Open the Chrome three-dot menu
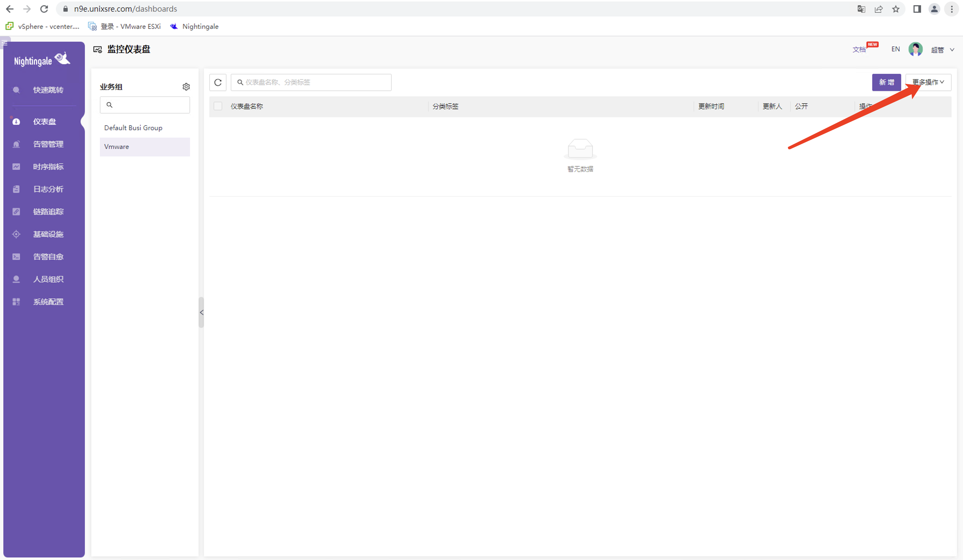963x560 pixels. tap(952, 9)
